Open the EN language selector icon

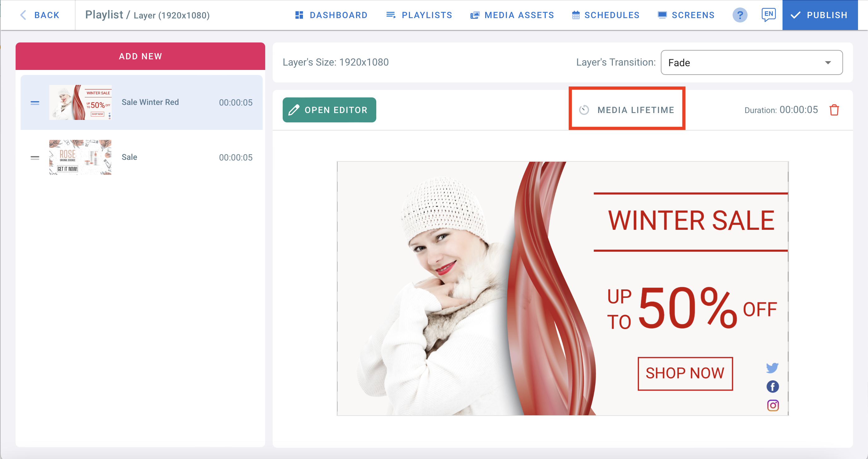coord(768,15)
